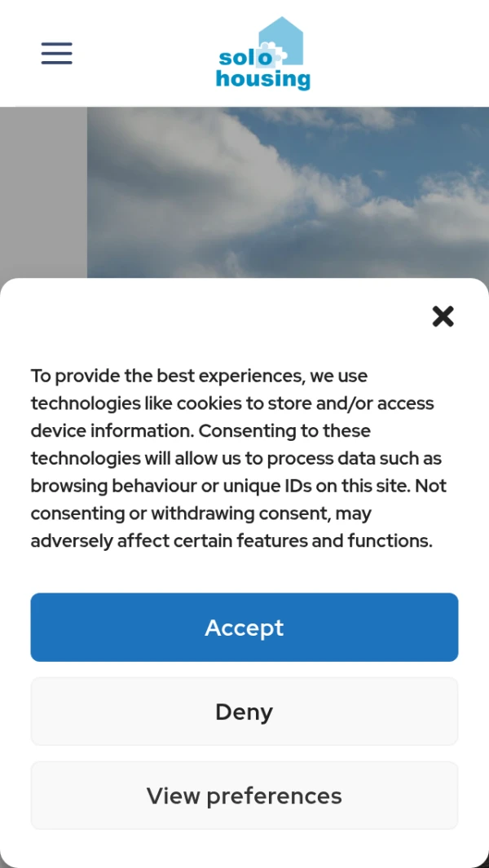Screen dimensions: 489x868
Task: Expand the site menu via three-line icon
Action: point(56,53)
